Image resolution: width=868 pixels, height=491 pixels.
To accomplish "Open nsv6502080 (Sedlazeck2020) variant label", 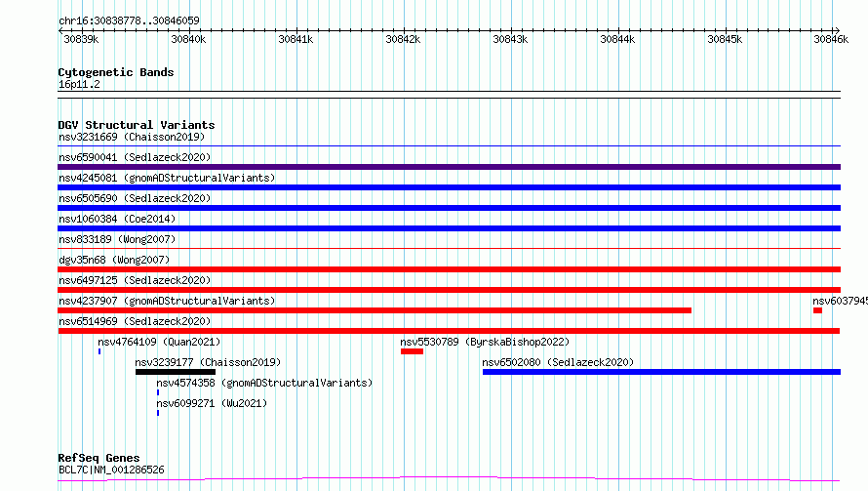I will (x=558, y=362).
